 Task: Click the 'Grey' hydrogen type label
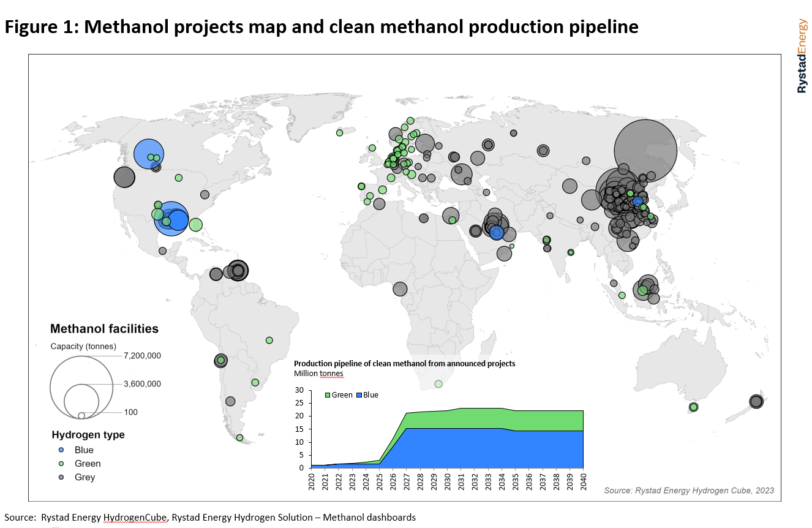[x=85, y=477]
